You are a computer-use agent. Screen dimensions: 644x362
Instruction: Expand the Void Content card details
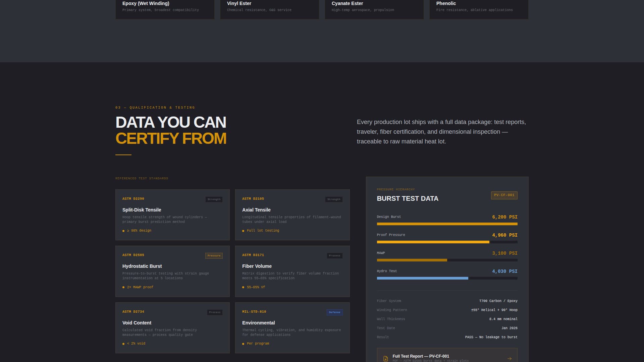click(172, 327)
